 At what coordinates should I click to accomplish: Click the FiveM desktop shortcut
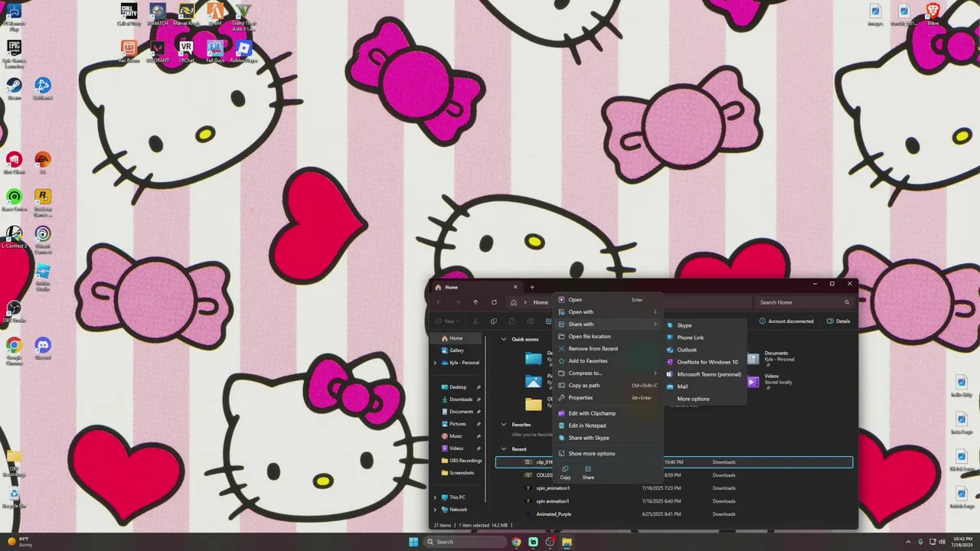[x=215, y=14]
